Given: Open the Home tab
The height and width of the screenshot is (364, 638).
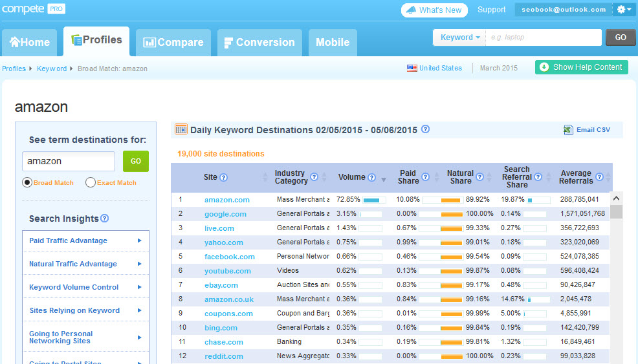Looking at the screenshot, I should tap(29, 42).
